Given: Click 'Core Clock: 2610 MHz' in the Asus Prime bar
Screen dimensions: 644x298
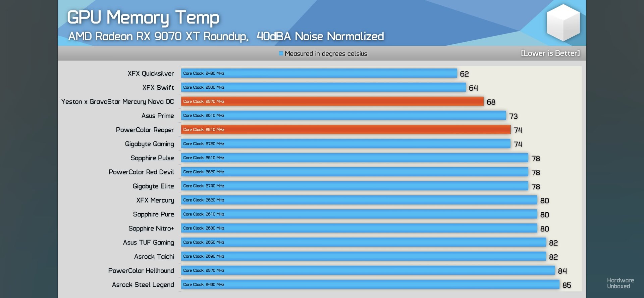Looking at the screenshot, I should 204,116.
